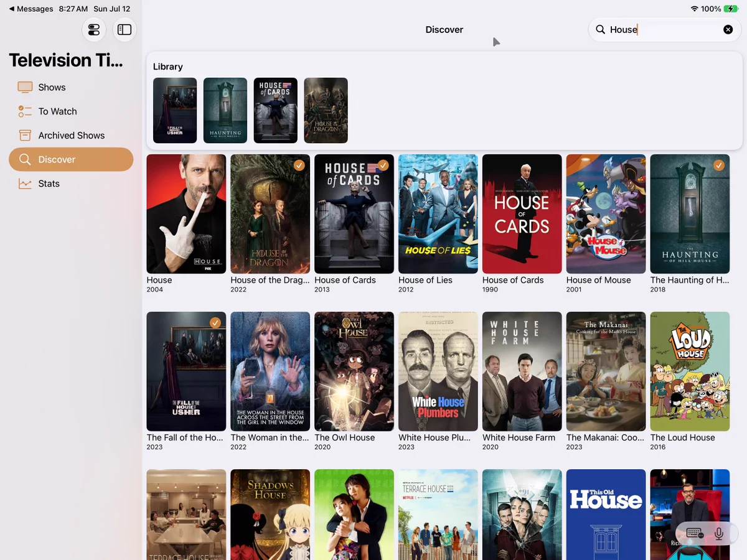Click the Library section heading
This screenshot has width=747, height=560.
pyautogui.click(x=168, y=67)
